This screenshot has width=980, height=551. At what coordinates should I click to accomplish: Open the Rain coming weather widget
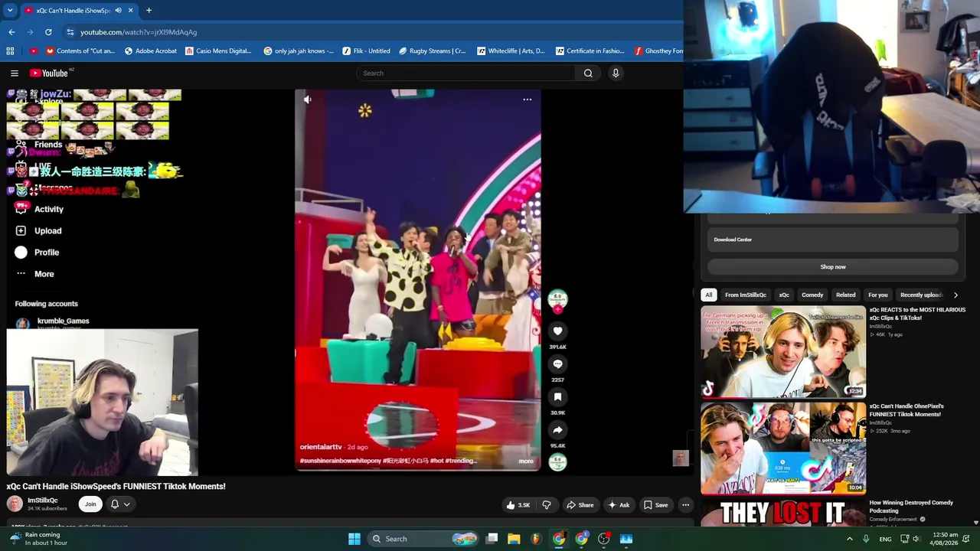click(38, 539)
